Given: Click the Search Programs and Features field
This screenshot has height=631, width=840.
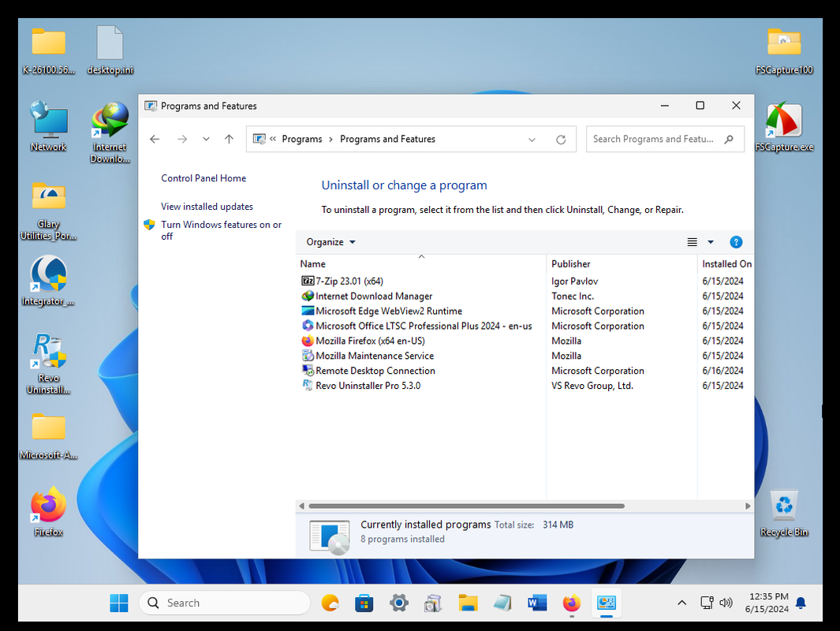Looking at the screenshot, I should coord(666,140).
